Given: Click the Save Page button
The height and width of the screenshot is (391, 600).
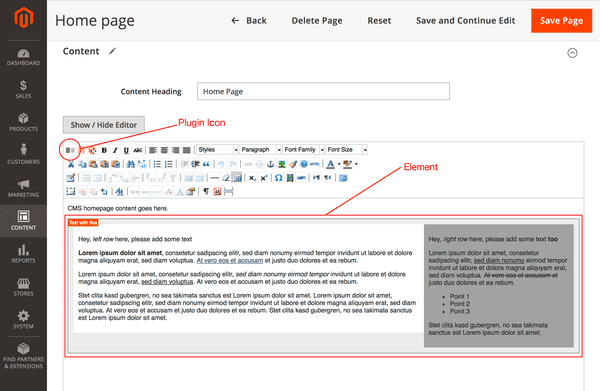Looking at the screenshot, I should pos(561,21).
